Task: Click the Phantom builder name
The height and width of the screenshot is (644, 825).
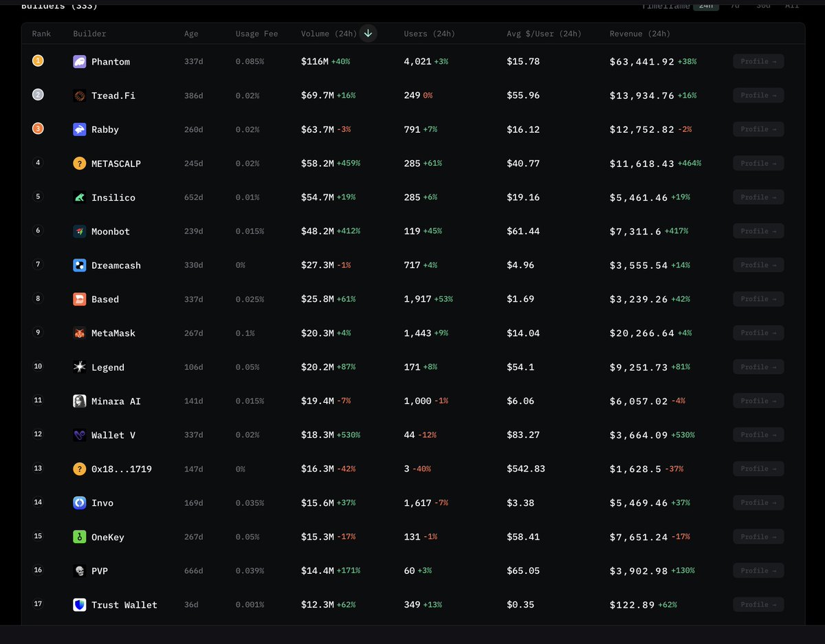Action: pos(111,62)
